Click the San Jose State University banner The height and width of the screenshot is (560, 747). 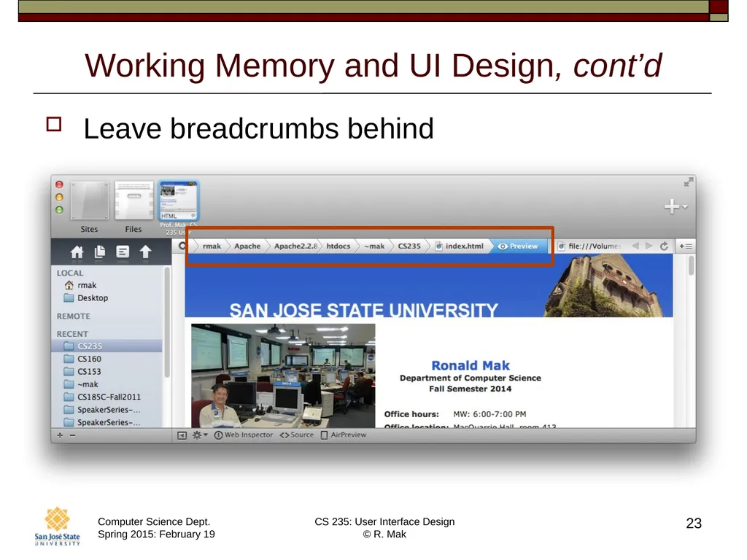click(x=429, y=286)
